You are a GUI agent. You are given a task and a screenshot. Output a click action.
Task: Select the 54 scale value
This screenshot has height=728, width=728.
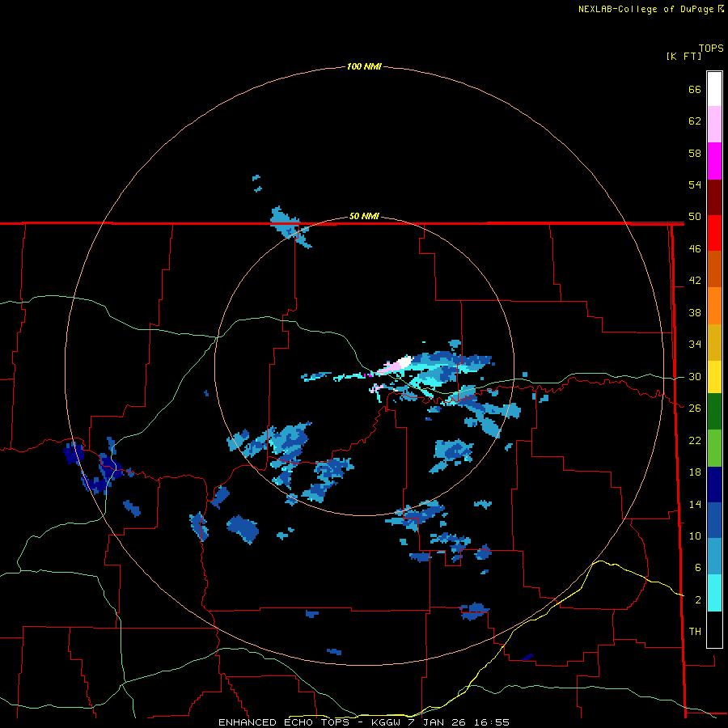click(x=695, y=184)
